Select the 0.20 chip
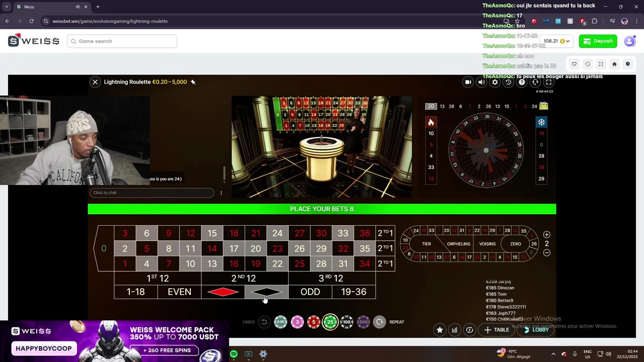The height and width of the screenshot is (362, 644). 281,322
